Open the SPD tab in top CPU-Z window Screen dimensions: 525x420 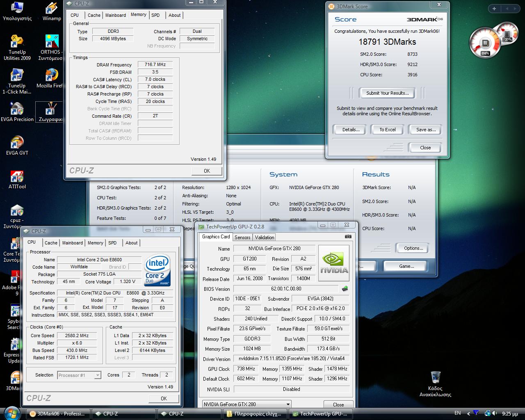[155, 15]
